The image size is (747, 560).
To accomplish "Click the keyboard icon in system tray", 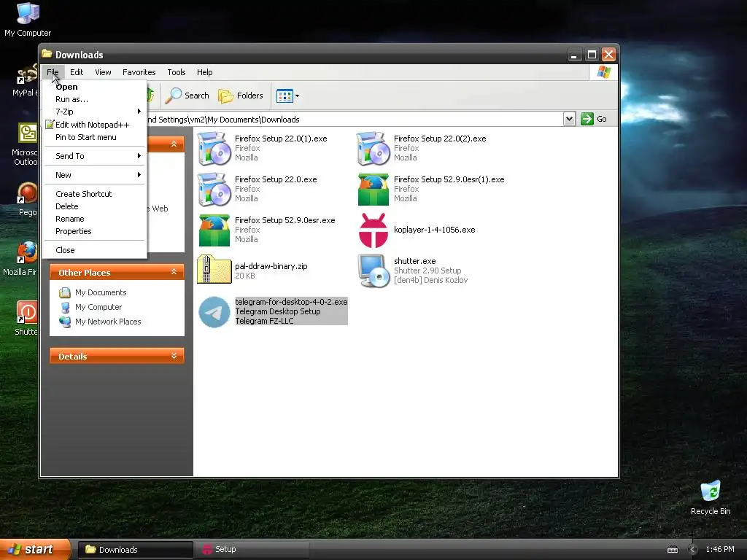I will click(x=672, y=550).
